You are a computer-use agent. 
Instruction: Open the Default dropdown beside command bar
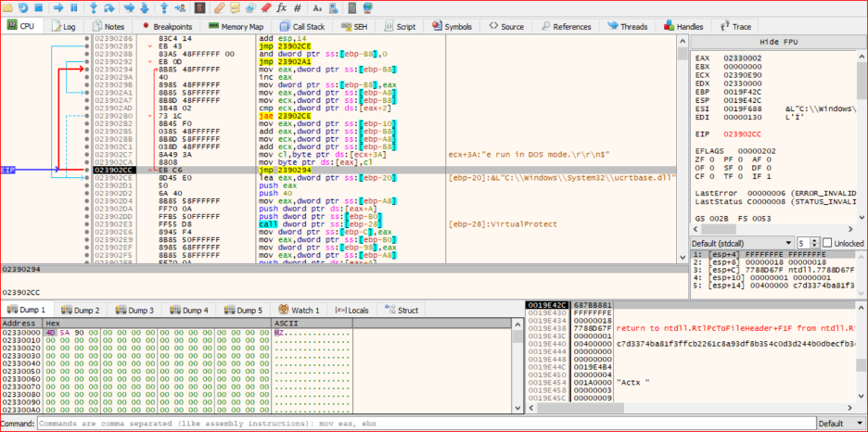[x=839, y=424]
